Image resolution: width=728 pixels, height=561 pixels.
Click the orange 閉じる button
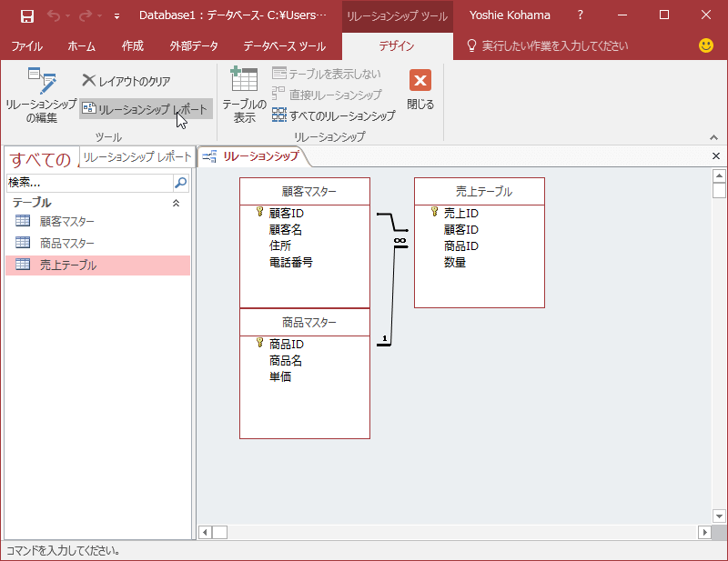(x=420, y=89)
